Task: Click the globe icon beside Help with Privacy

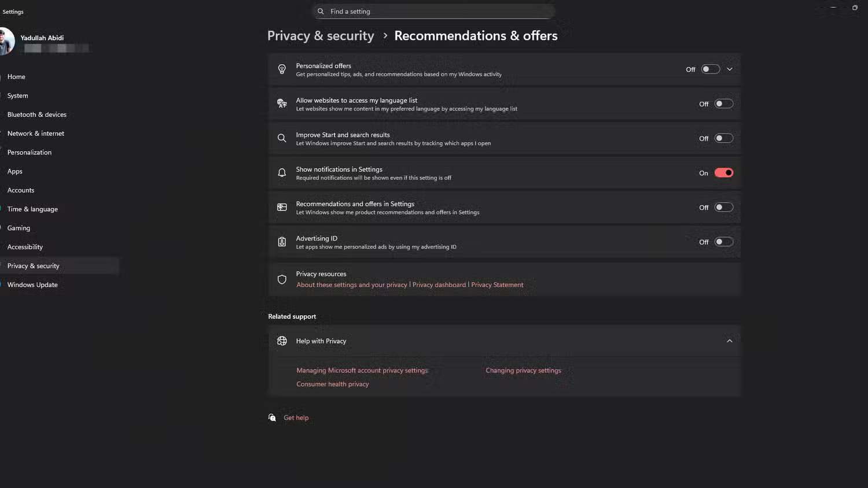Action: tap(282, 341)
